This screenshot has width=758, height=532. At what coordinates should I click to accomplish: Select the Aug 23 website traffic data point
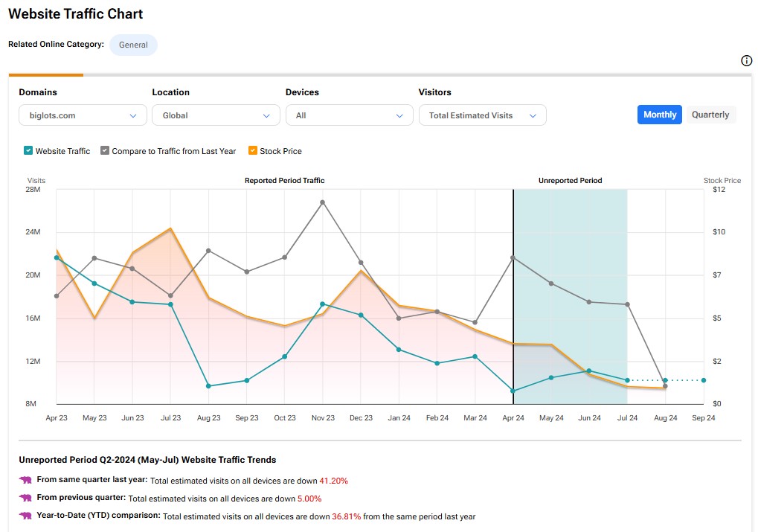point(208,386)
